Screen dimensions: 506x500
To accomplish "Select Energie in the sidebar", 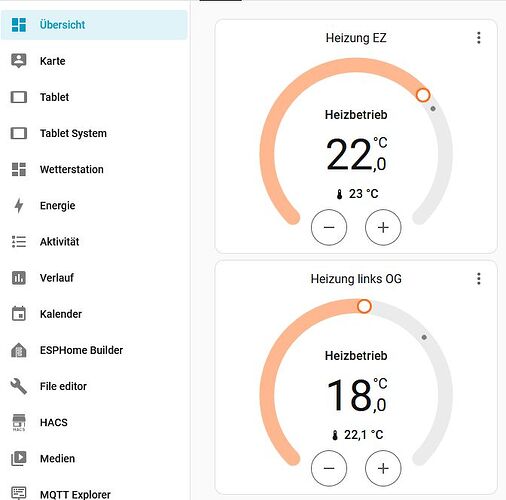I will pos(94,205).
